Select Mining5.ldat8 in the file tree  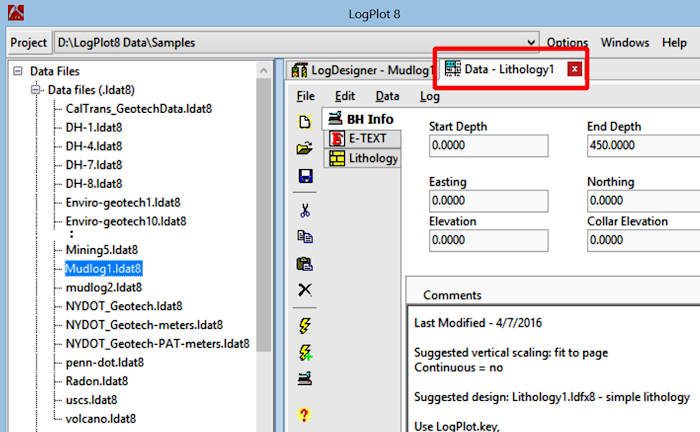97,251
